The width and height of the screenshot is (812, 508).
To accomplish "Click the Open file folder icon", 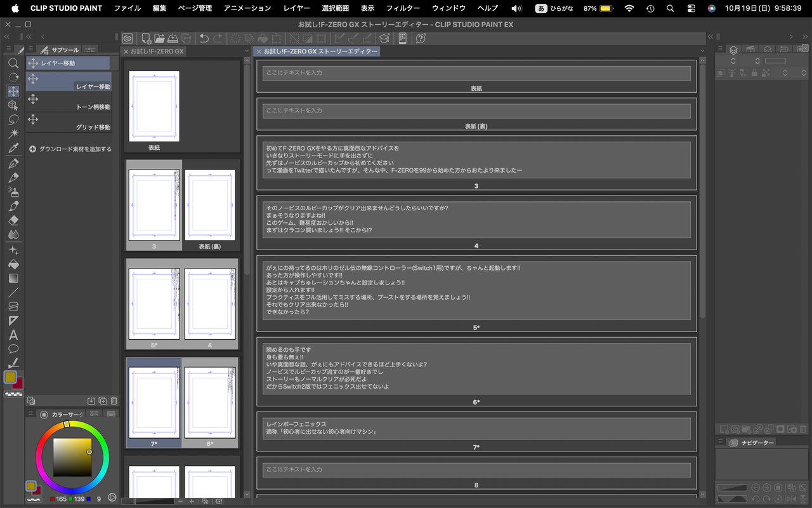I will pos(159,39).
